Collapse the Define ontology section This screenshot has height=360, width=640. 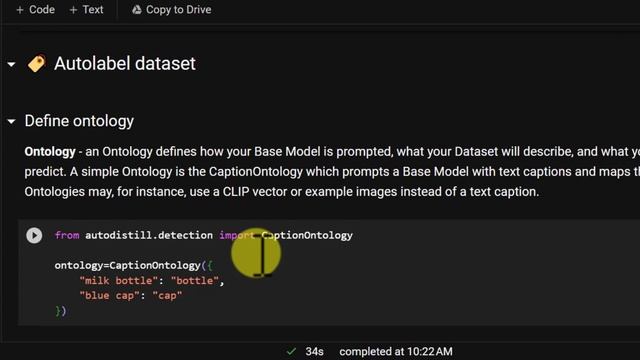coord(11,121)
